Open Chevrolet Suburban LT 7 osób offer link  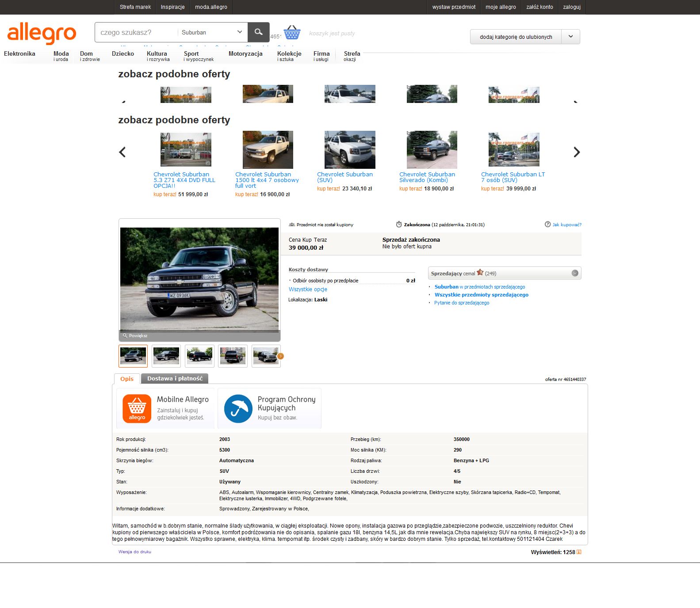click(513, 177)
